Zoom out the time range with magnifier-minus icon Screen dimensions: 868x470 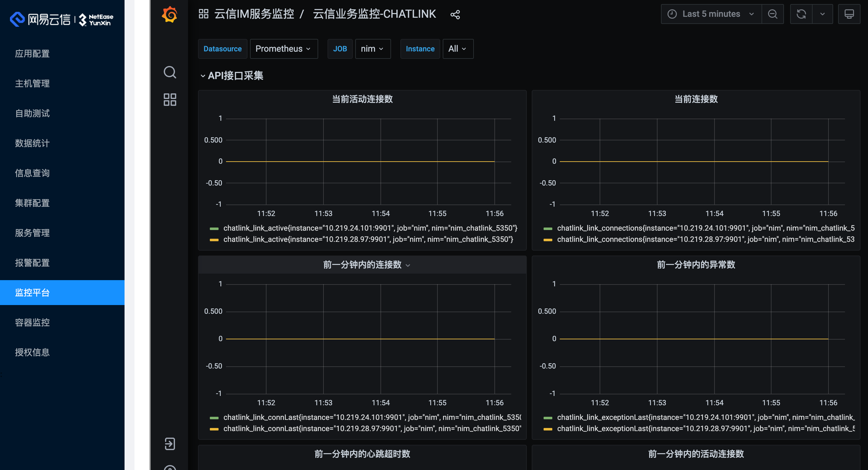773,14
